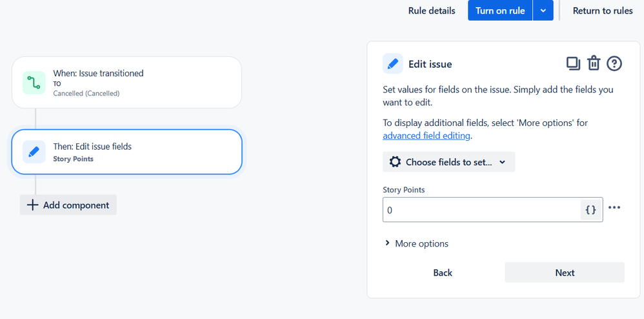Viewport: 644px width, 319px height.
Task: Click the Issue transitioned trigger icon
Action: 34,83
